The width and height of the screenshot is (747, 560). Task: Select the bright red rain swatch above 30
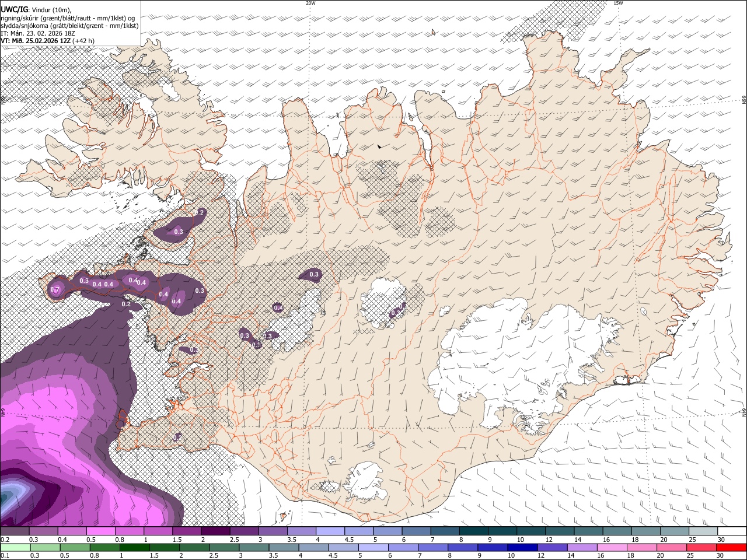tap(731, 547)
